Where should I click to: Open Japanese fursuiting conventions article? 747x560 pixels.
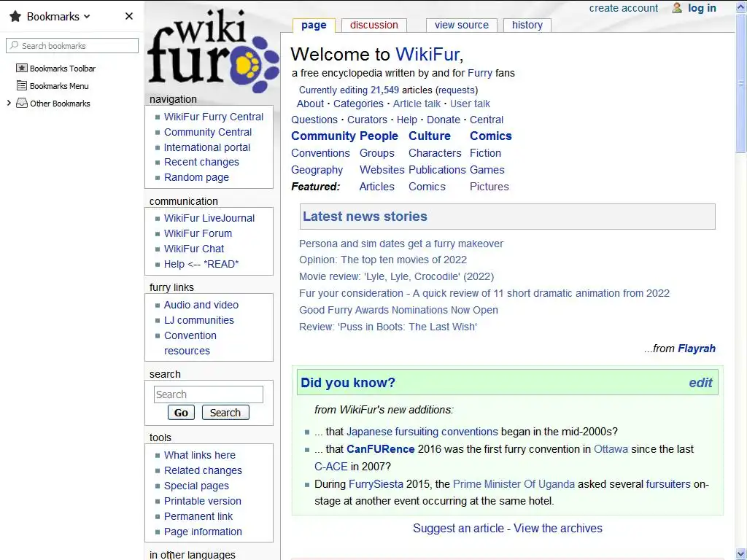point(422,432)
